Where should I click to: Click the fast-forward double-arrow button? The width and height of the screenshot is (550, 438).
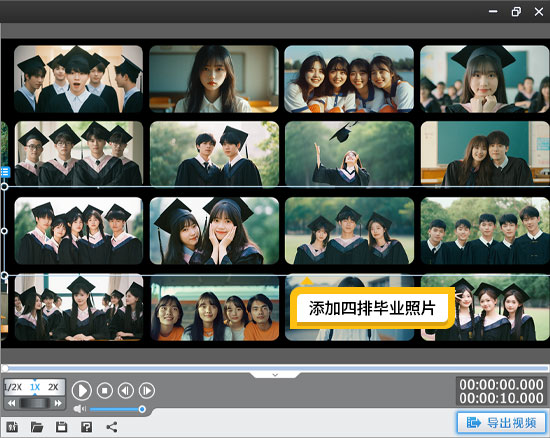pos(58,403)
